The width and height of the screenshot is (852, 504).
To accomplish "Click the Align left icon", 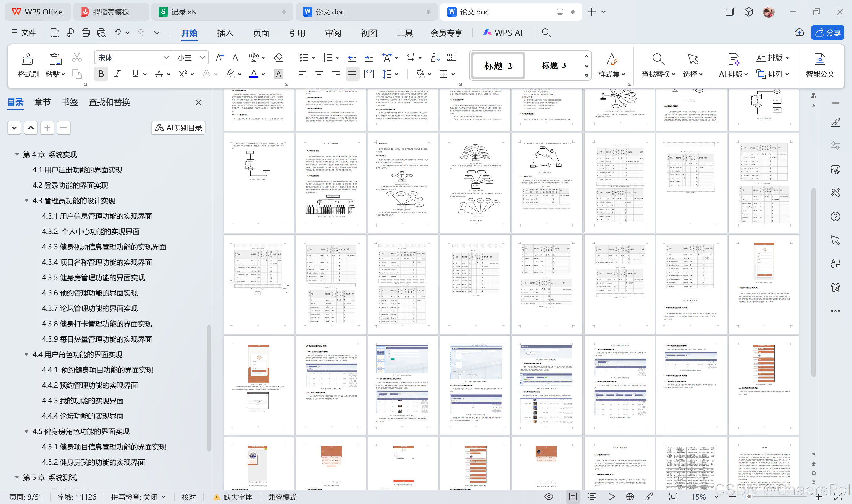I will pos(302,74).
